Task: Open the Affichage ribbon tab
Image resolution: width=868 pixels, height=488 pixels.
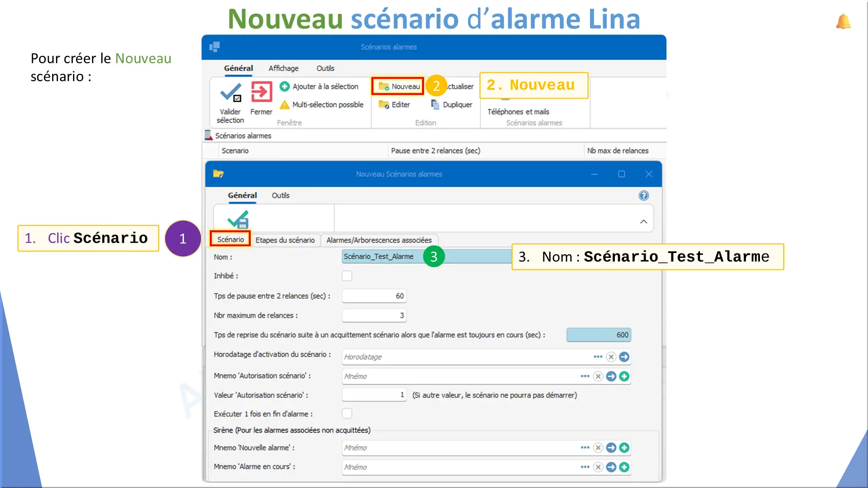Action: pos(283,69)
